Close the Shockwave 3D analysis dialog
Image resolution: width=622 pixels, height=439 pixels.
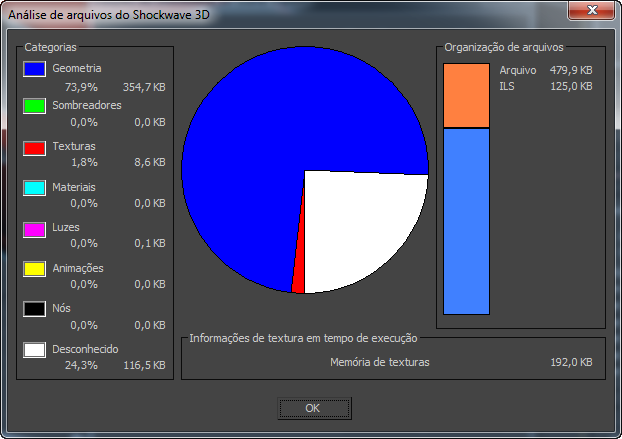pos(591,10)
